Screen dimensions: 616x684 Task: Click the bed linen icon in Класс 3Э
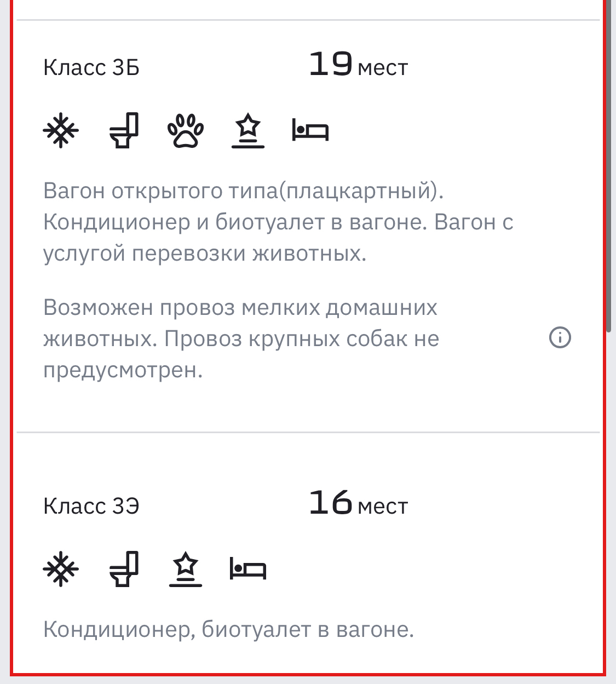(x=247, y=569)
